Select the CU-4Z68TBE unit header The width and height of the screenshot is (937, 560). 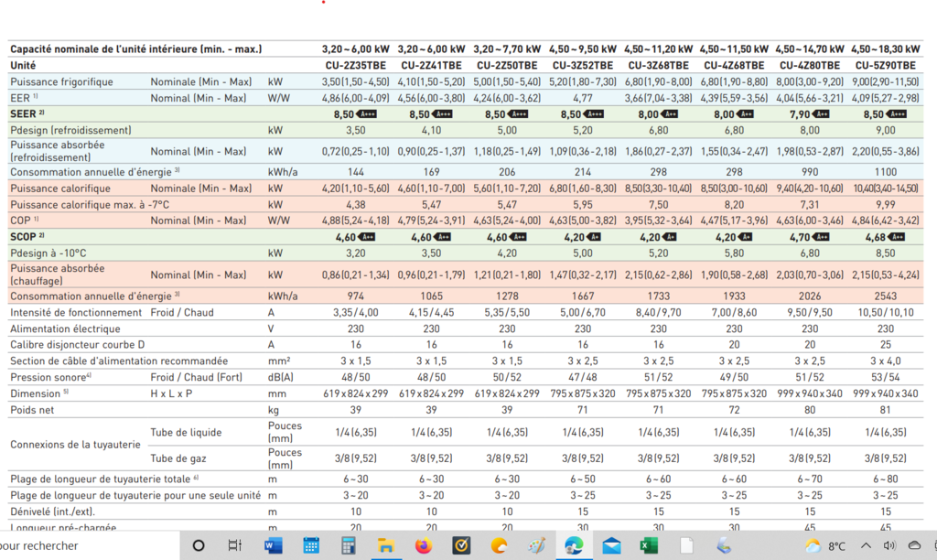click(734, 65)
